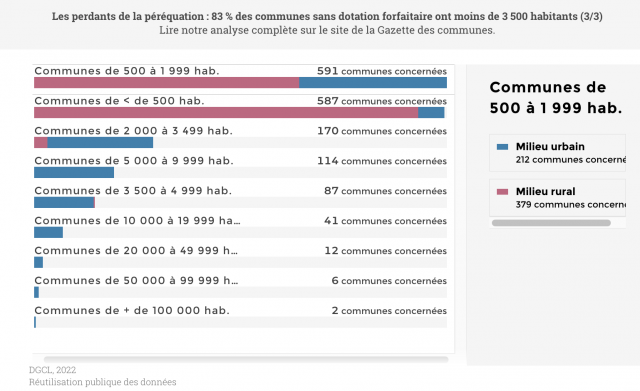Select the Communes de 20 000 à 49 999 row
The image size is (640, 391).
(240, 256)
